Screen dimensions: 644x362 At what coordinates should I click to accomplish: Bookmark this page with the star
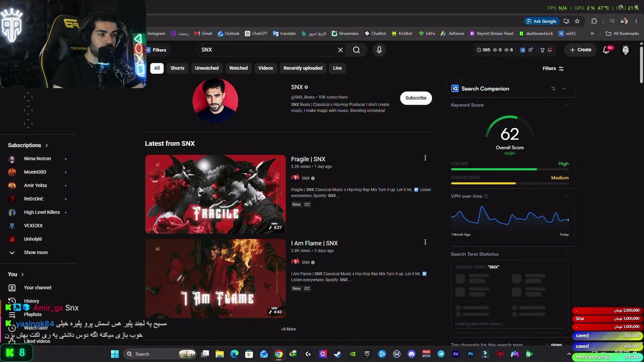coord(577,21)
